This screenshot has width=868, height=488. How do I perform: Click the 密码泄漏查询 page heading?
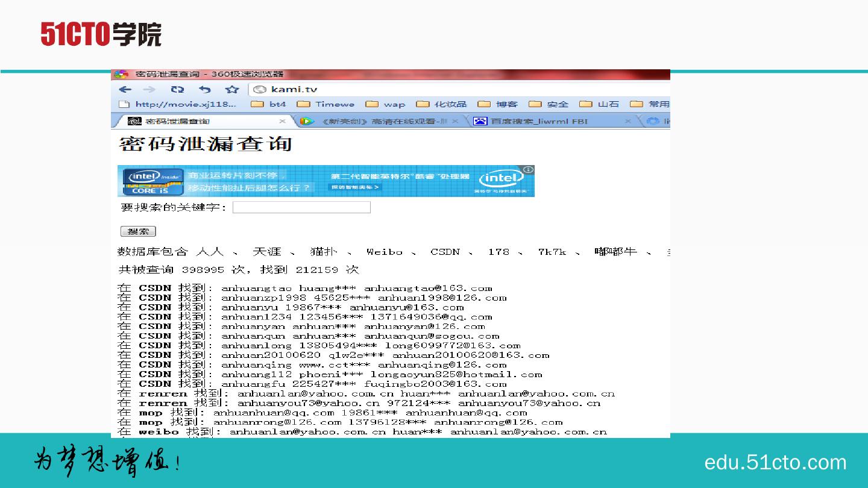click(206, 145)
